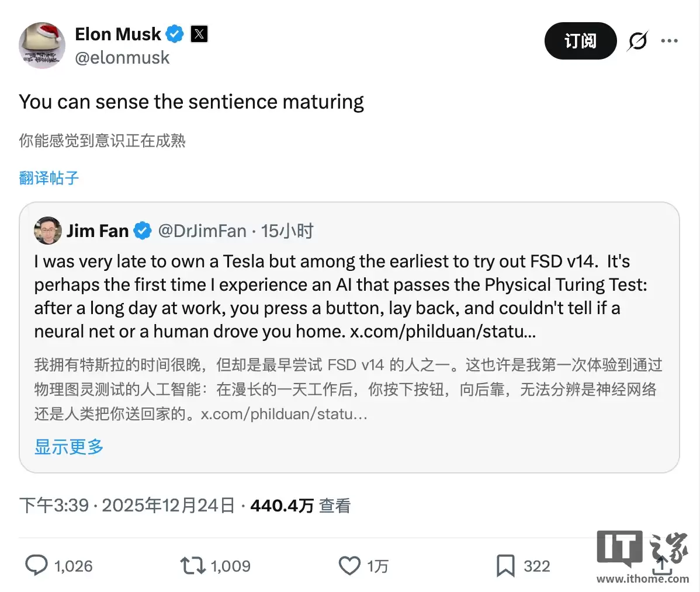Expand the quote with 显示更多
Image resolution: width=700 pixels, height=592 pixels.
coord(68,447)
